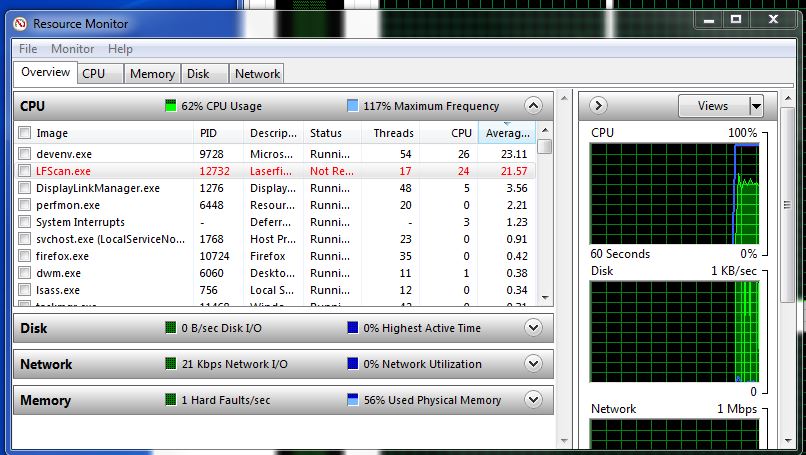The image size is (806, 455).
Task: Click the process list scrollbar thumb
Action: [x=545, y=146]
